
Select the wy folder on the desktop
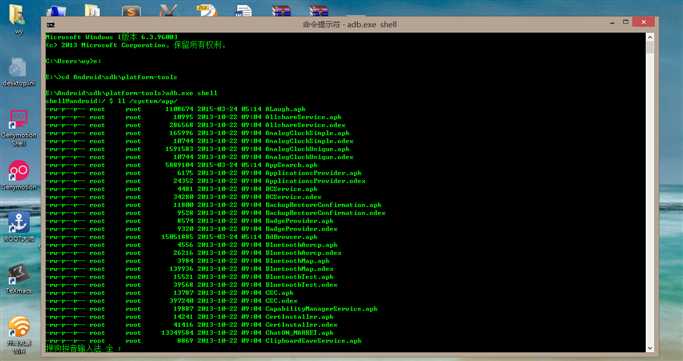point(18,18)
